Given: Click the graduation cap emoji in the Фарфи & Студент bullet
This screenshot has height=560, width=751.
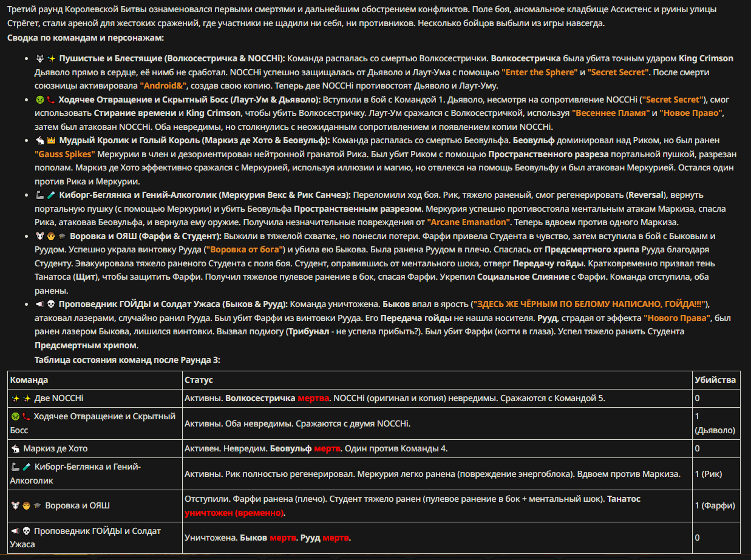Looking at the screenshot, I should (x=62, y=235).
